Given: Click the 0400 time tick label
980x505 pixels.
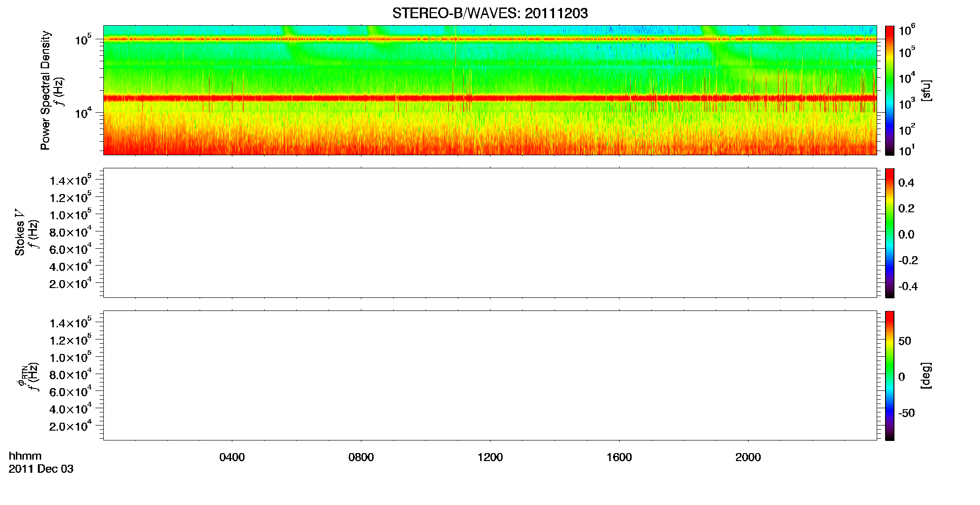Looking at the screenshot, I should (232, 457).
